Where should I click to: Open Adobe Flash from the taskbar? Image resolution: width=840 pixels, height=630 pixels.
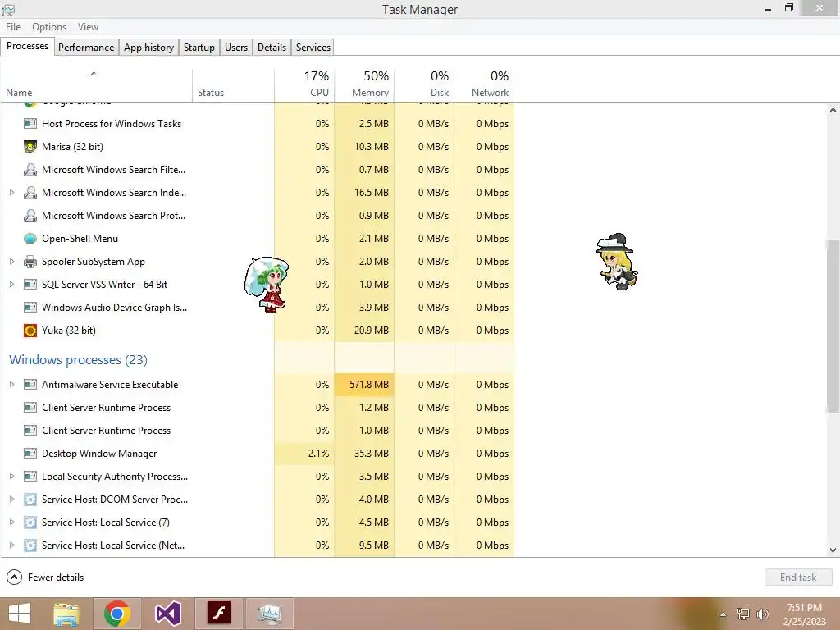[218, 614]
